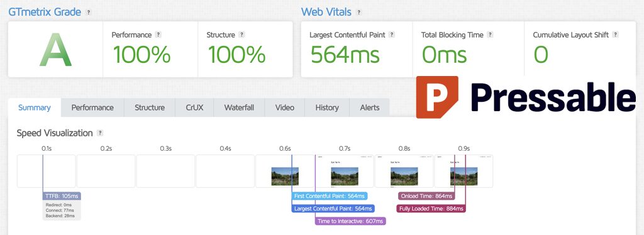
Task: Click the Pressable wordmark text
Action: (x=553, y=97)
